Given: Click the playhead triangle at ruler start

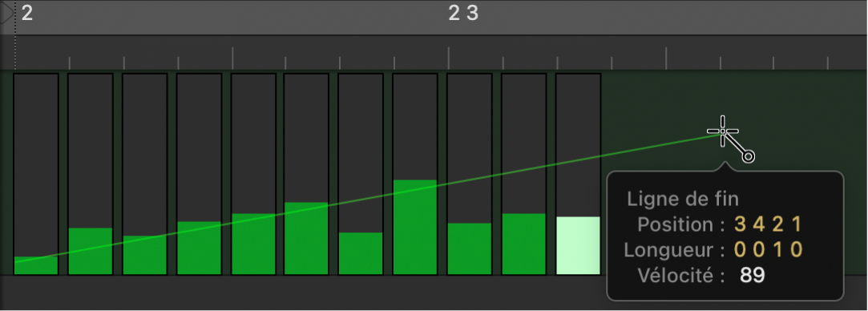Looking at the screenshot, I should point(6,14).
